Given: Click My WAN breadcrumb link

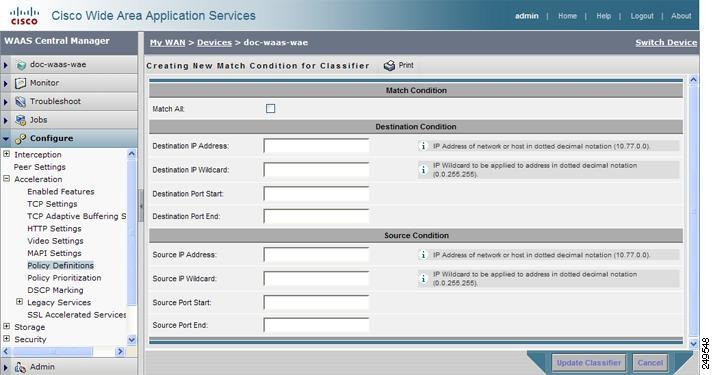Looking at the screenshot, I should pos(168,43).
